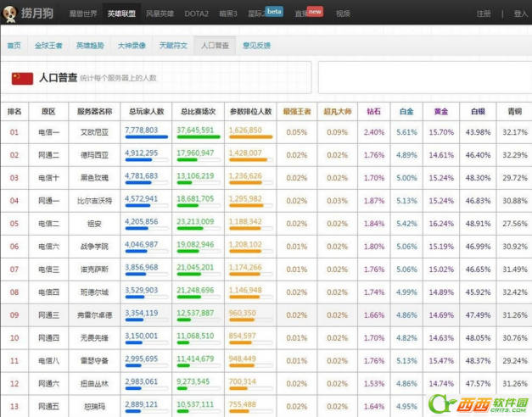Viewport: 532px width, 417px height.
Task: Open DOTA2 in the top navigation
Action: (198, 14)
